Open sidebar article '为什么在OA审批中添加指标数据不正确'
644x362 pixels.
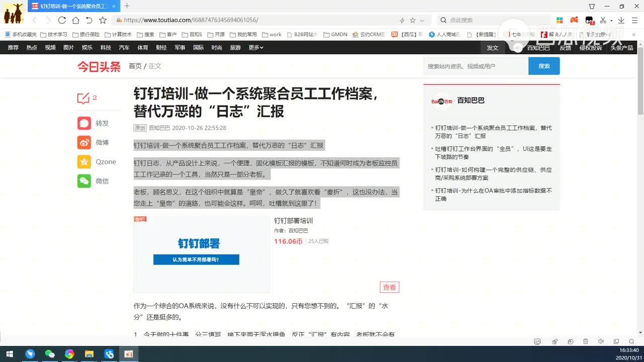pyautogui.click(x=493, y=195)
